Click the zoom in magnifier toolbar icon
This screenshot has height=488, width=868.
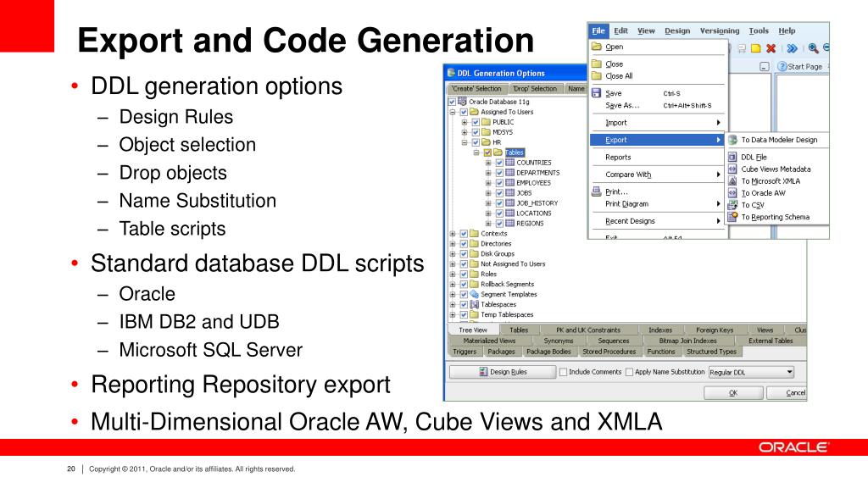pos(815,49)
